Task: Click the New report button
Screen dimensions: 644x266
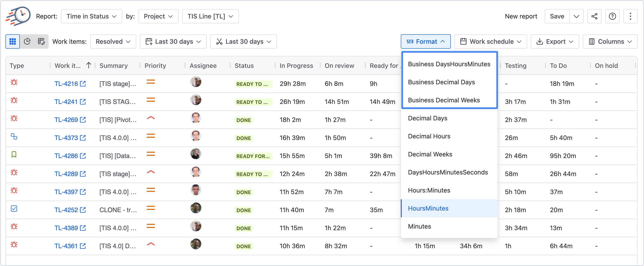Action: click(521, 16)
